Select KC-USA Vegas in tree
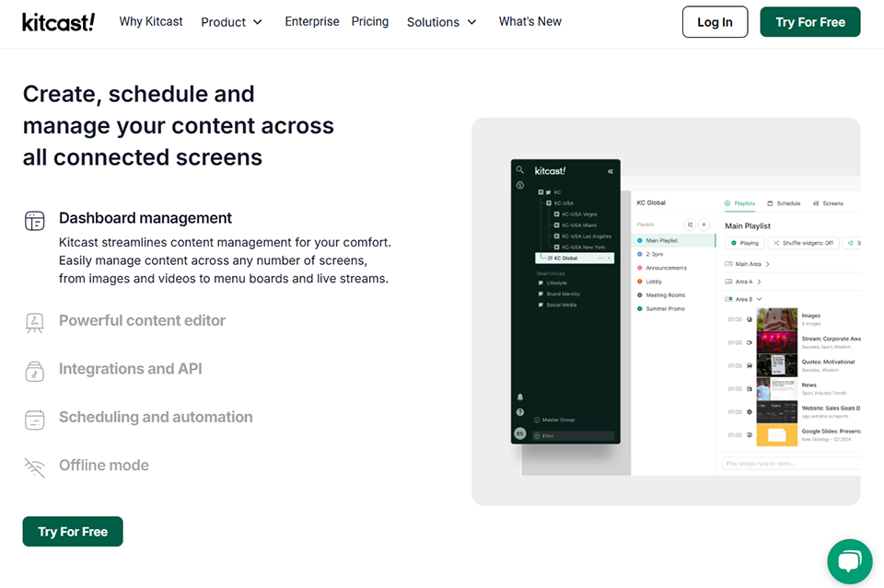This screenshot has width=884, height=588. click(x=579, y=214)
